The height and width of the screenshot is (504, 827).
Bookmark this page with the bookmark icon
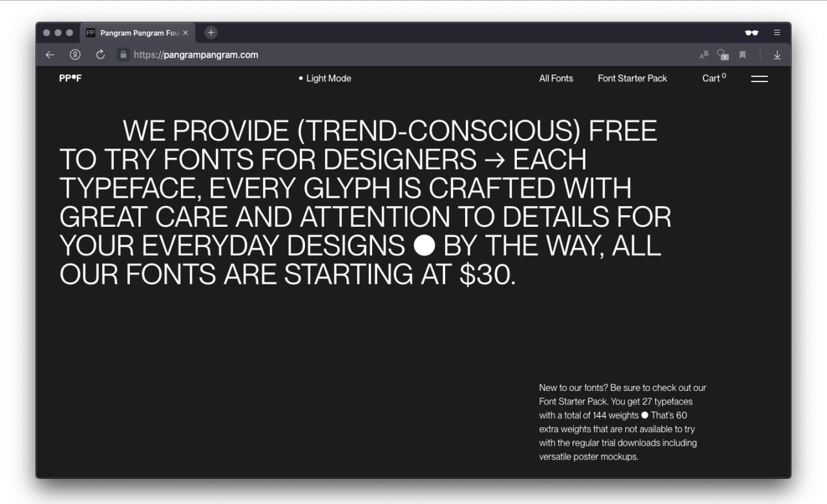coord(742,55)
